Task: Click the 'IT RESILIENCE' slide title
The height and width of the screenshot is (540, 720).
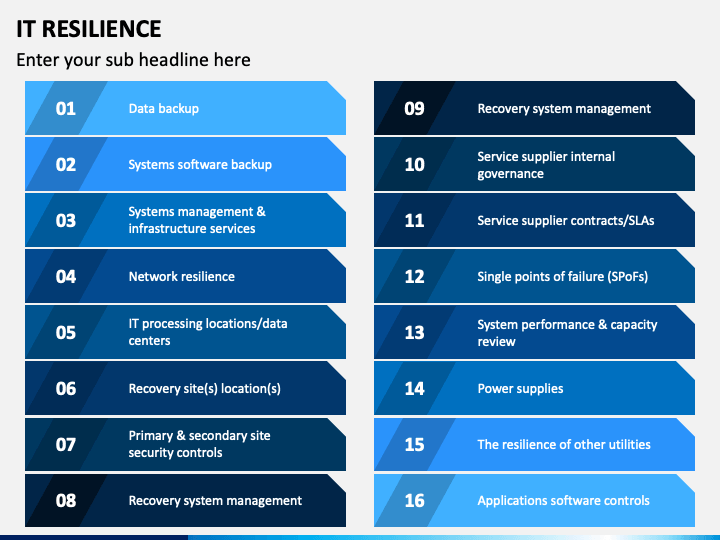Action: pos(89,29)
